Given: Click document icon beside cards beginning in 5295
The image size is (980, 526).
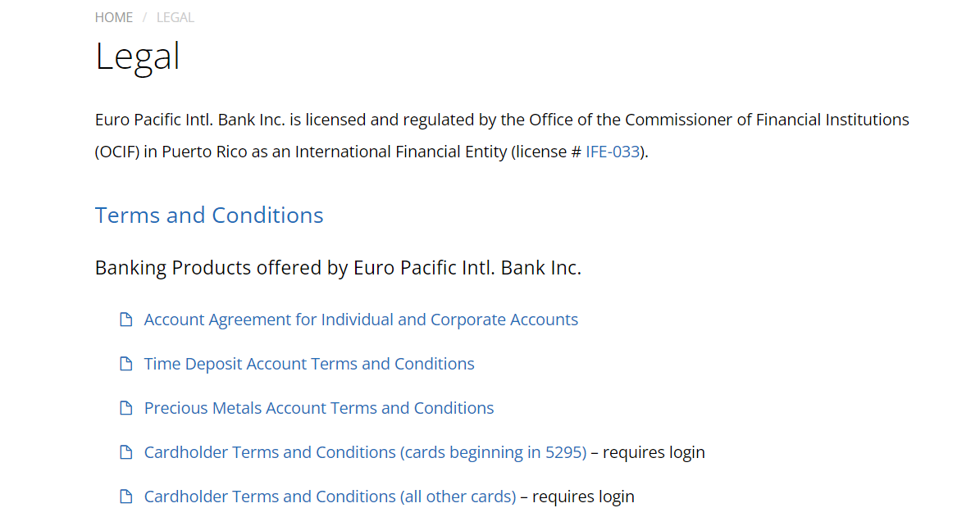Looking at the screenshot, I should click(x=126, y=452).
